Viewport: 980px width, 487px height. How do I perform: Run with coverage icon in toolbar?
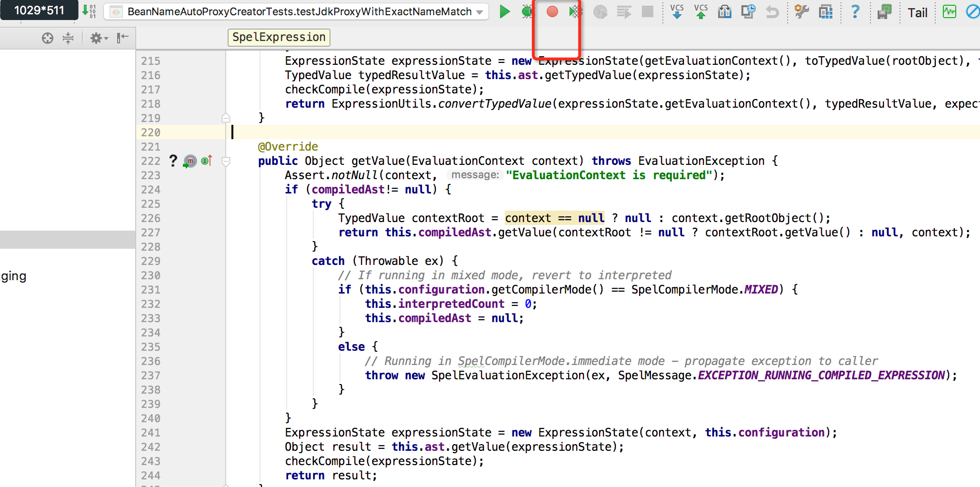(576, 11)
